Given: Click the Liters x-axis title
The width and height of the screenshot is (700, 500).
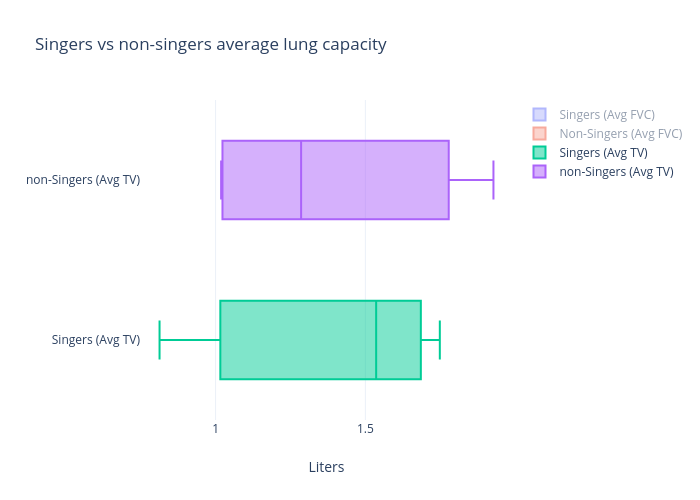Looking at the screenshot, I should [x=326, y=467].
